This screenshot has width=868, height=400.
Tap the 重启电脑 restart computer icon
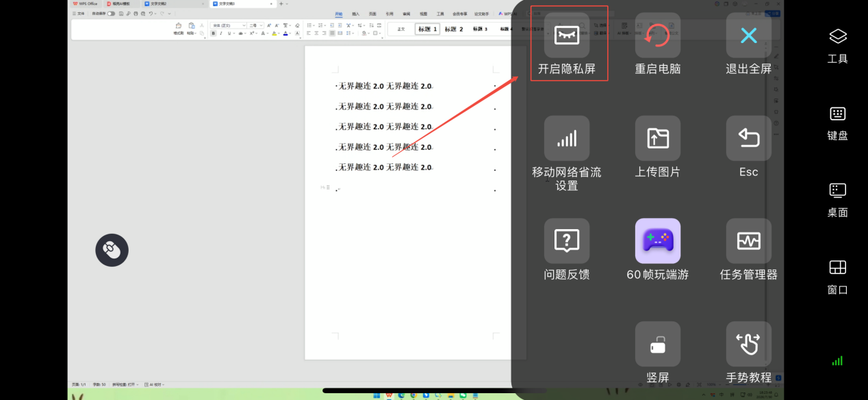[658, 35]
